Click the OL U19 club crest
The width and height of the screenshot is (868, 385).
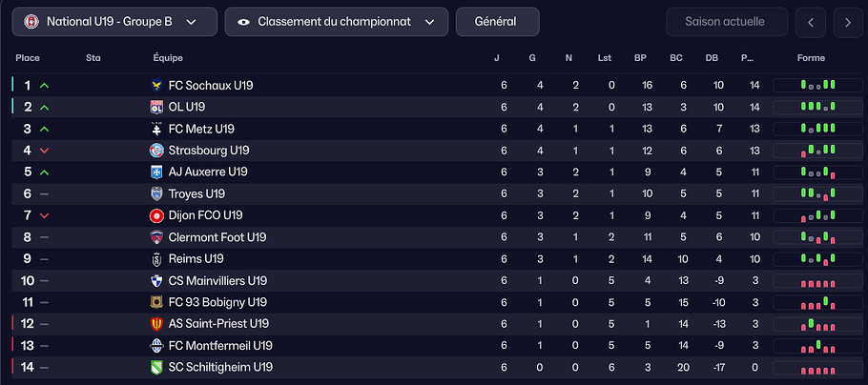(x=157, y=108)
